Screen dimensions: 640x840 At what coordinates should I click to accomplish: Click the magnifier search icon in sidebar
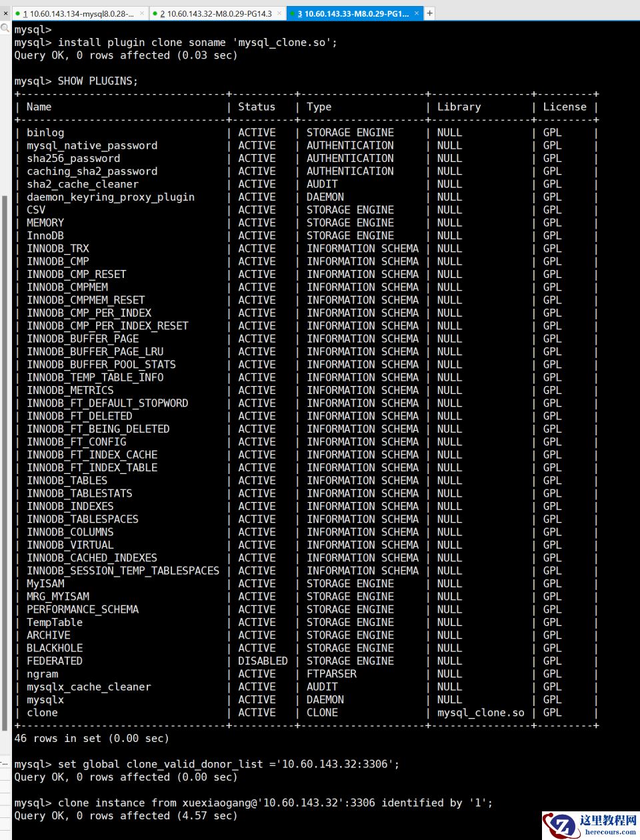tap(5, 28)
